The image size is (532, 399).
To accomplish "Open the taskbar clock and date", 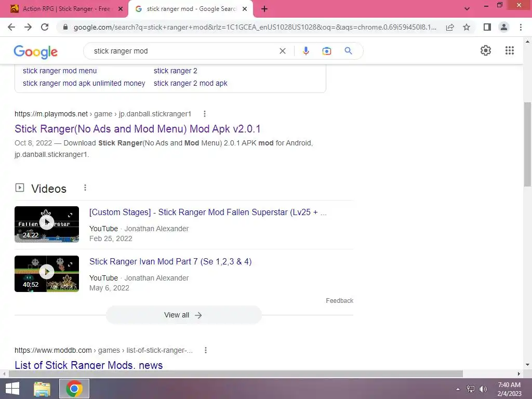I will [x=509, y=389].
